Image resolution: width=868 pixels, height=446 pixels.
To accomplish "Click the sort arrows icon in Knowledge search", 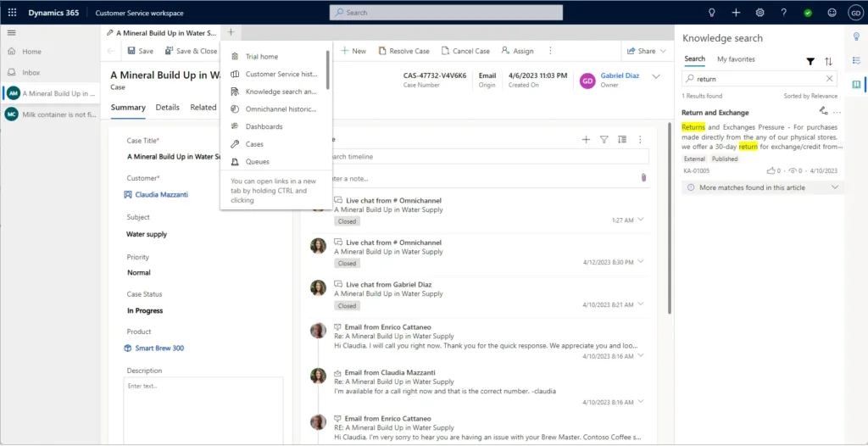I will (829, 61).
